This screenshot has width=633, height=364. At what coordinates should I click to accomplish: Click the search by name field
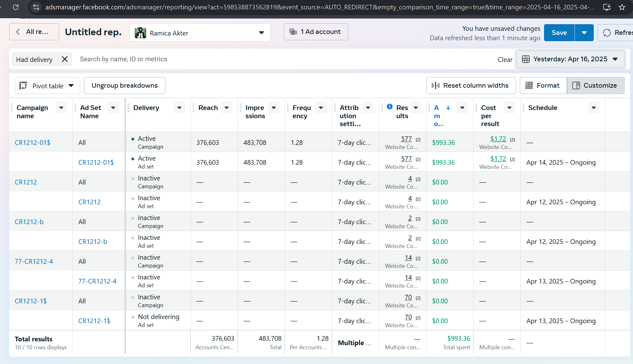tap(123, 59)
